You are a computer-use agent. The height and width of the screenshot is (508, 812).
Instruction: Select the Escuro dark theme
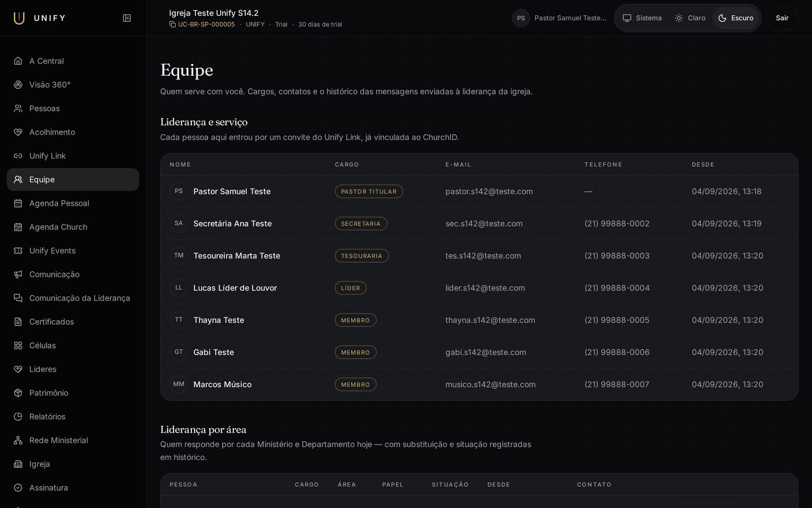[x=735, y=18]
